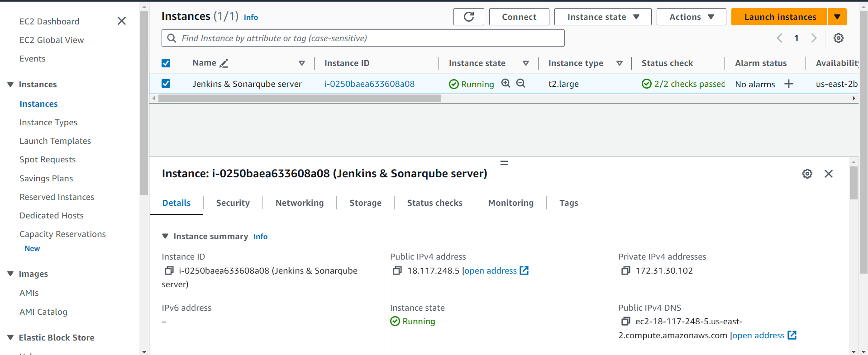This screenshot has width=868, height=355.
Task: Copy the Public IPv4 address
Action: click(397, 270)
